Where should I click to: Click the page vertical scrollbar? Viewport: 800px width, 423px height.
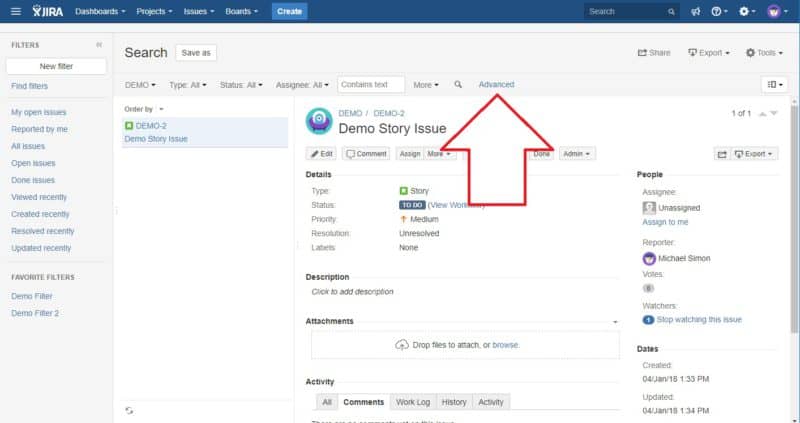tap(794, 219)
